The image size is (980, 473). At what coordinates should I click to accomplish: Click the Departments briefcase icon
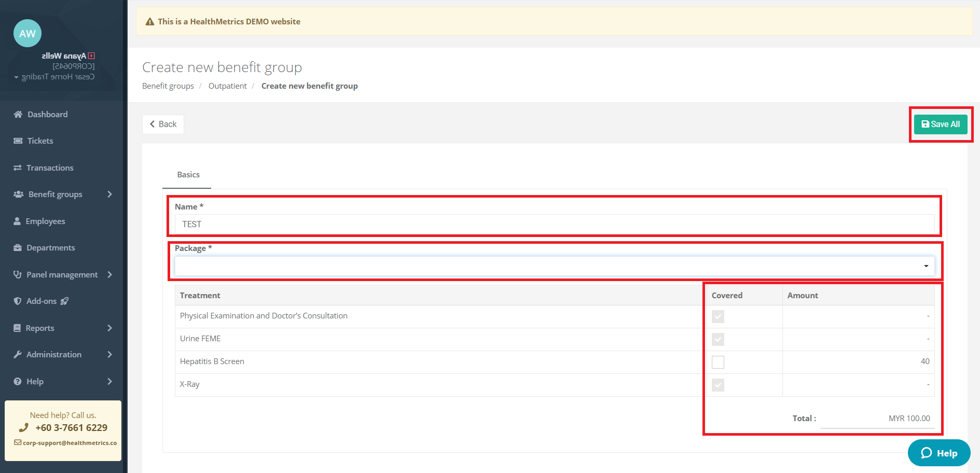pos(18,248)
